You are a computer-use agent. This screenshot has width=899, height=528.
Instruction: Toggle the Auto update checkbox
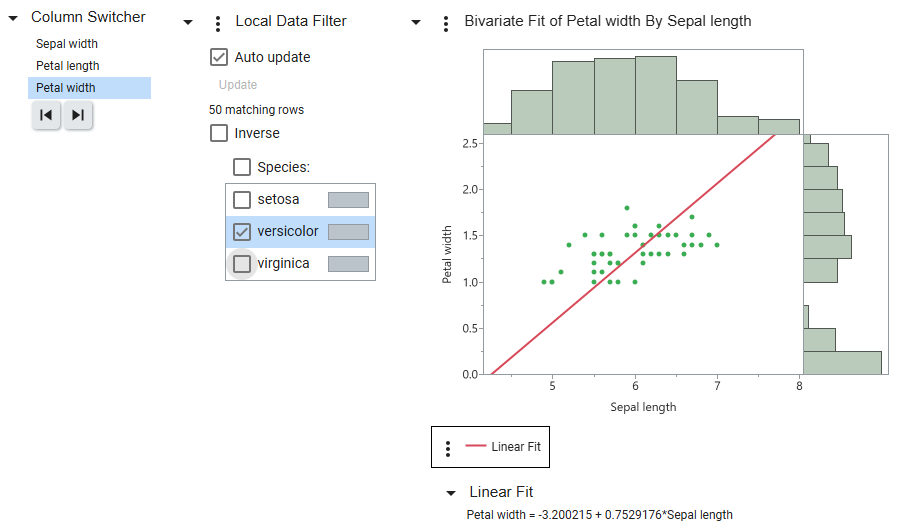[219, 57]
